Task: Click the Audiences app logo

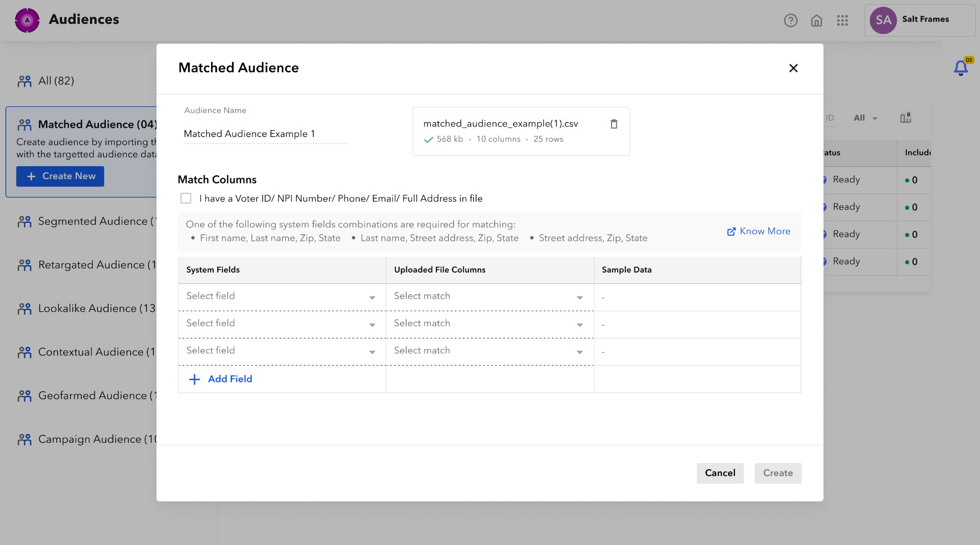Action: (27, 20)
